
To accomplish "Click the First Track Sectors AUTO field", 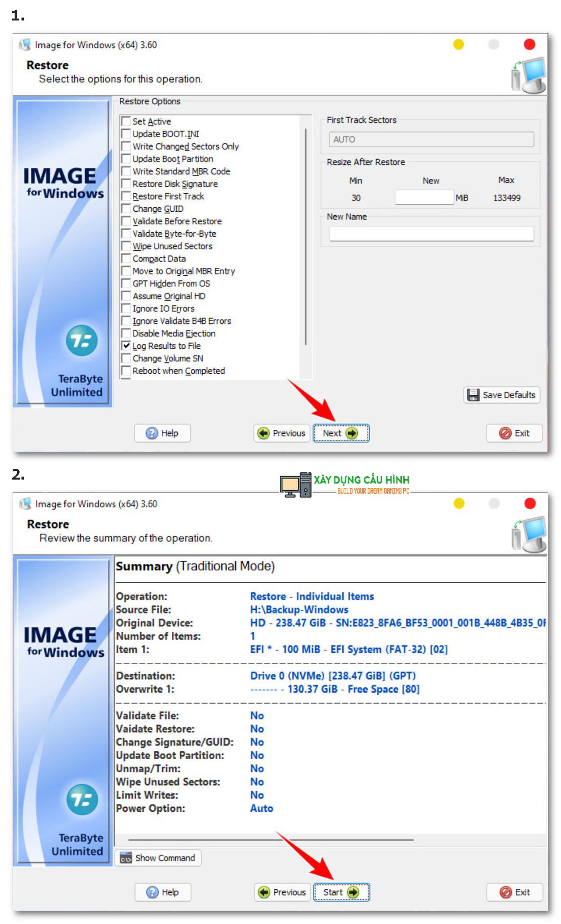I will pyautogui.click(x=431, y=140).
